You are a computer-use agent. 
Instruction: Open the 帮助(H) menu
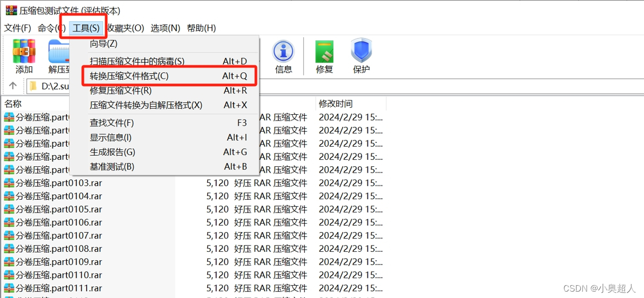(201, 28)
